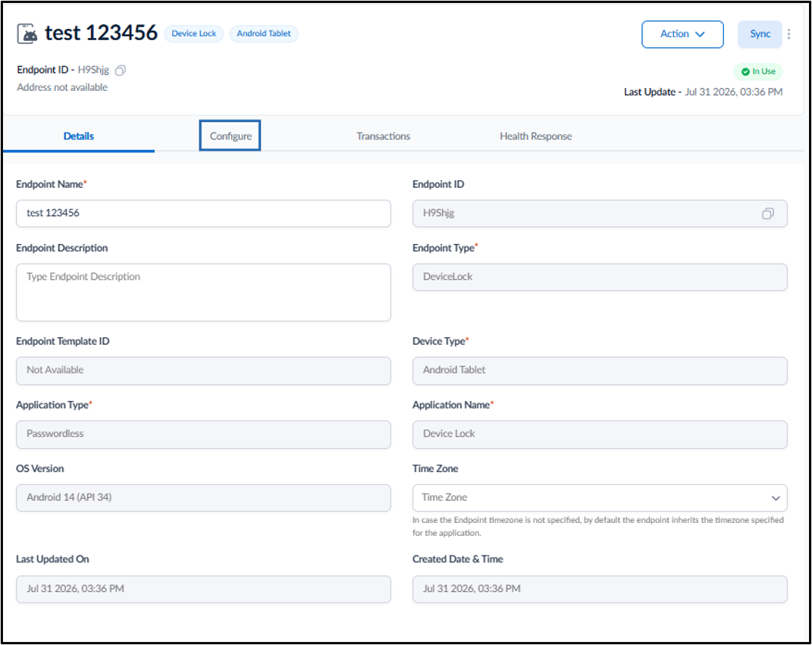Click the Sync button
The width and height of the screenshot is (812, 645).
pos(760,34)
